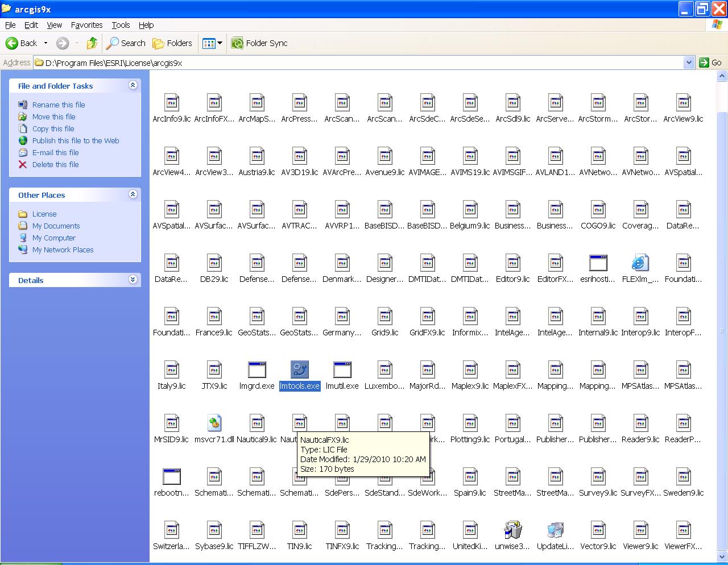Click the vertical scrollbar down arrow
This screenshot has height=565, width=728.
tap(722, 556)
